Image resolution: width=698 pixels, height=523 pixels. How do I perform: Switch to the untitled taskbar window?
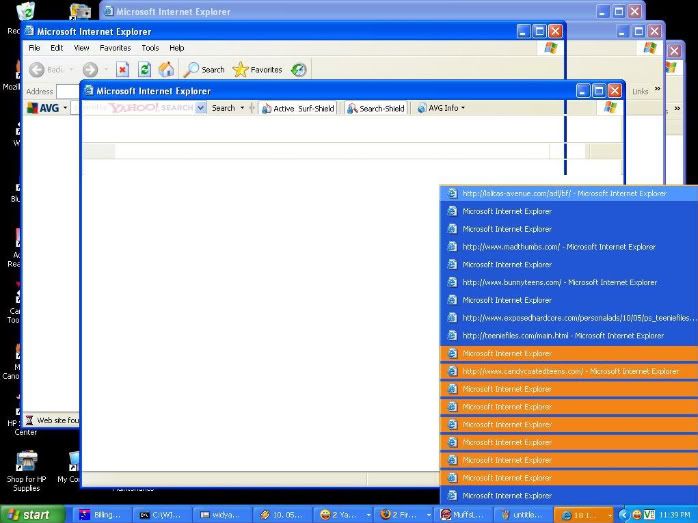523,515
